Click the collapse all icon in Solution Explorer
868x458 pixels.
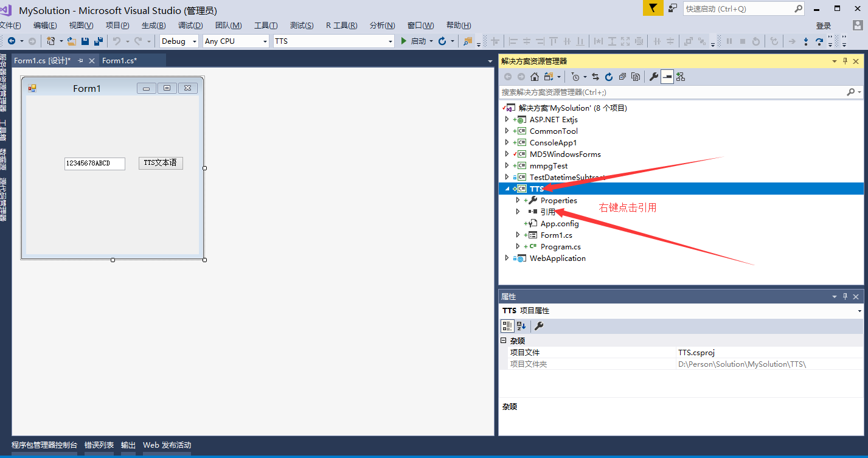[622, 77]
